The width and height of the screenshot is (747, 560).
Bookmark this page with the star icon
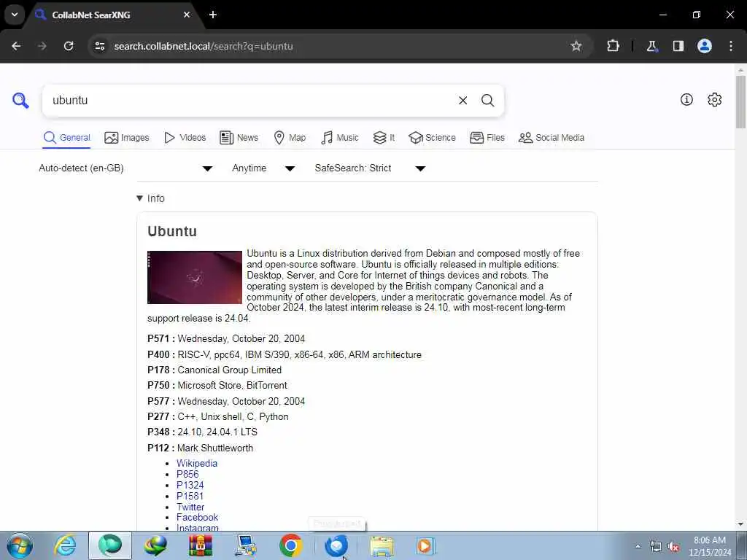(576, 46)
